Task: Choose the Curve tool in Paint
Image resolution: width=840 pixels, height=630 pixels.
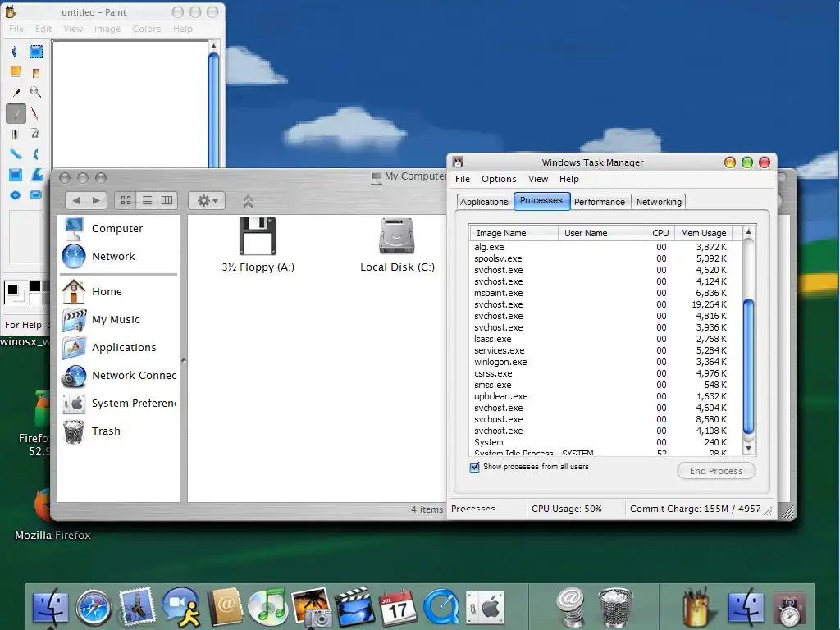Action: coord(36,154)
